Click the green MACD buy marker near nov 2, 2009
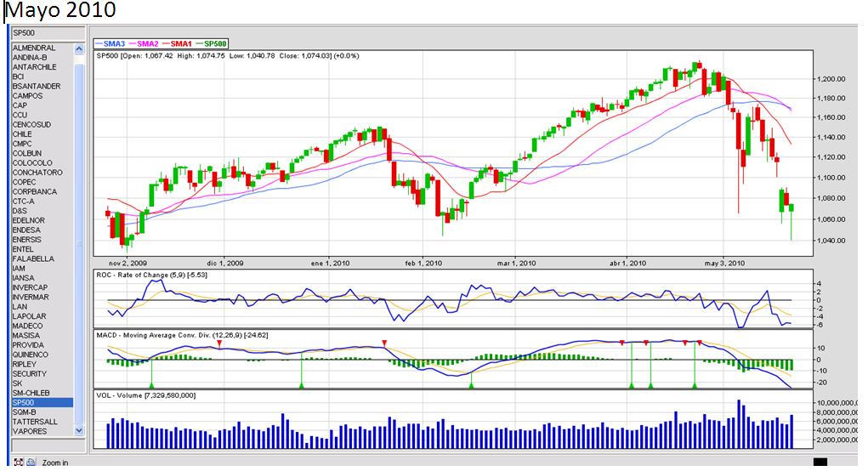The height and width of the screenshot is (471, 868). (x=151, y=384)
